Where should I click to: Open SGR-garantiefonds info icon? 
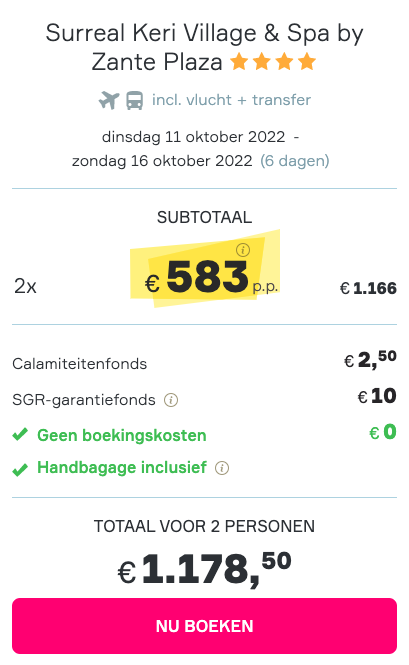(171, 400)
